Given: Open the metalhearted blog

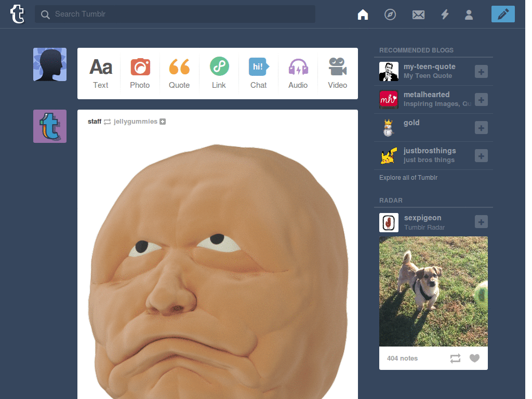Looking at the screenshot, I should 427,95.
